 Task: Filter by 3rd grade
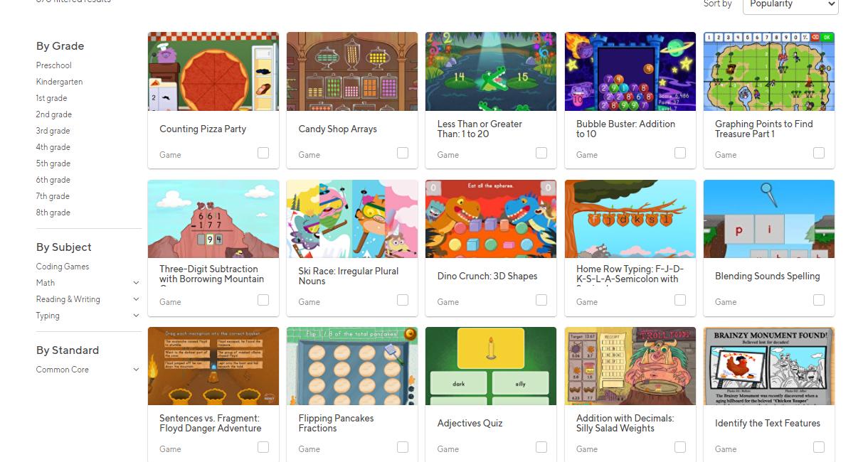[53, 131]
